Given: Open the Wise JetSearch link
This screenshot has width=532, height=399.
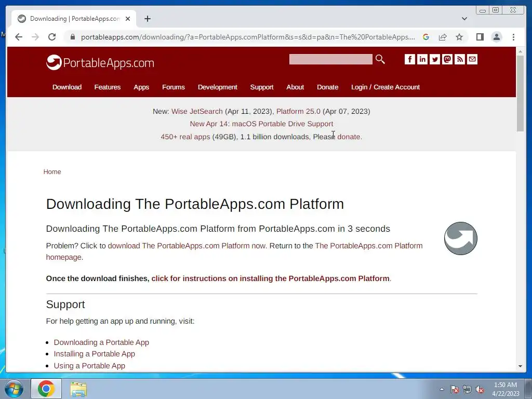Looking at the screenshot, I should point(197,111).
